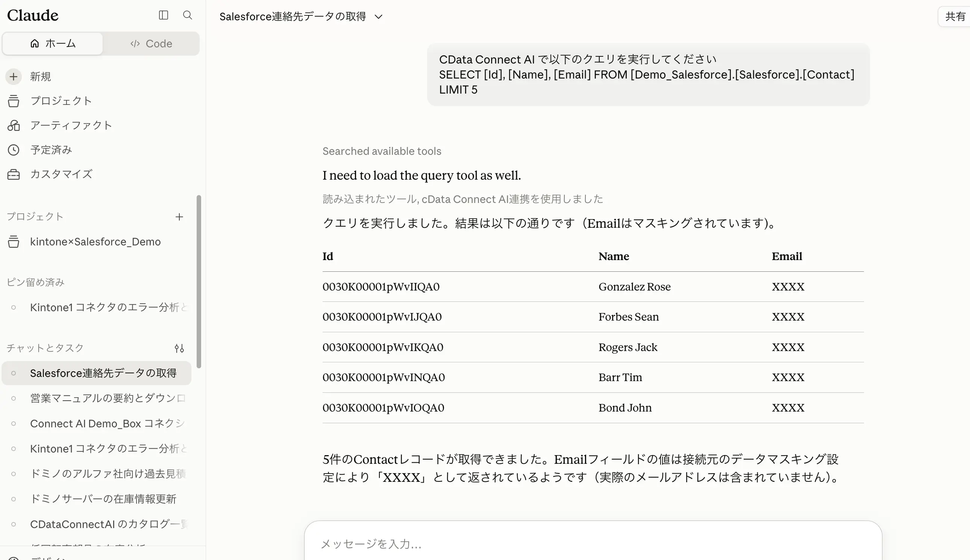This screenshot has height=560, width=970.
Task: Click the Name column header
Action: pos(614,256)
